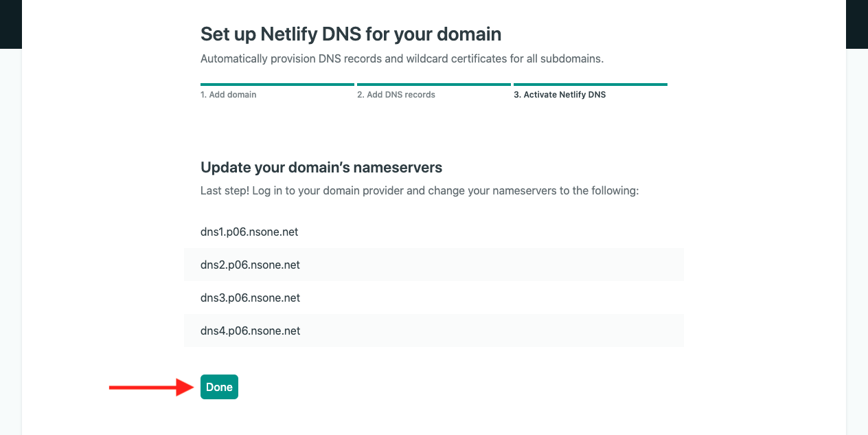
Task: Click the 'Set up Netlify DNS for your domain' heading
Action: [351, 34]
